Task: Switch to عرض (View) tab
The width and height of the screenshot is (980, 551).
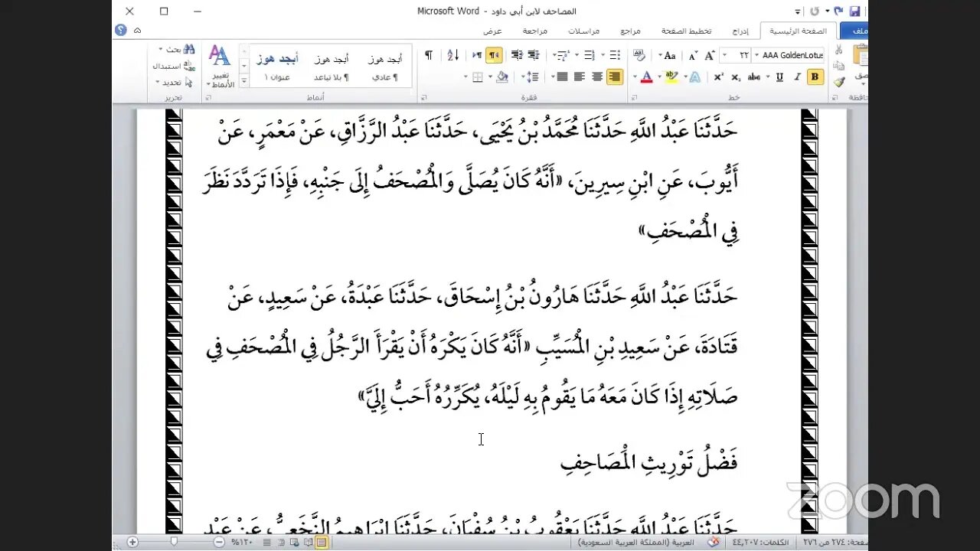Action: pos(492,31)
